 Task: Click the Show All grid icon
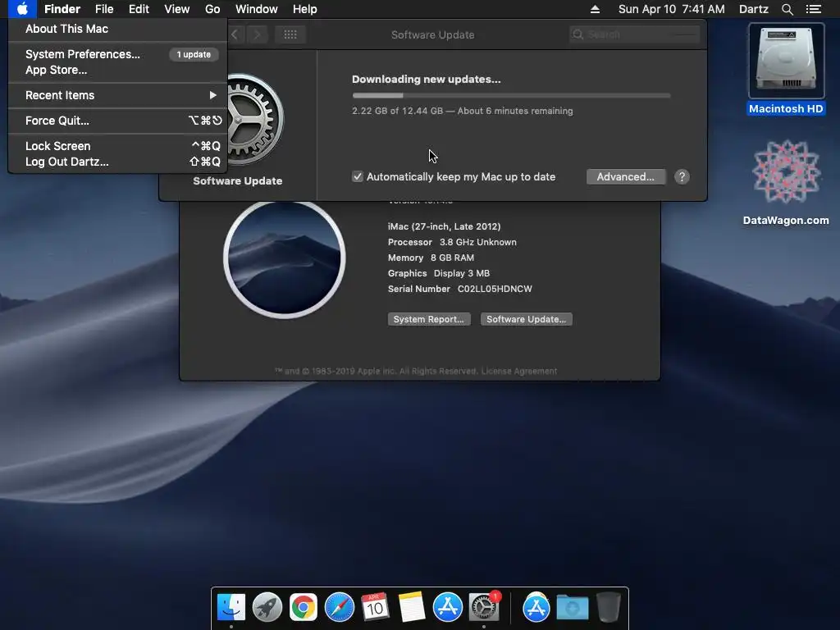(x=290, y=34)
